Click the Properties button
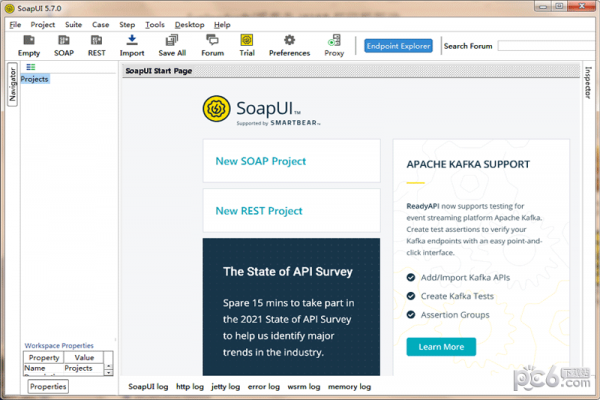The image size is (600, 400). pos(48,387)
